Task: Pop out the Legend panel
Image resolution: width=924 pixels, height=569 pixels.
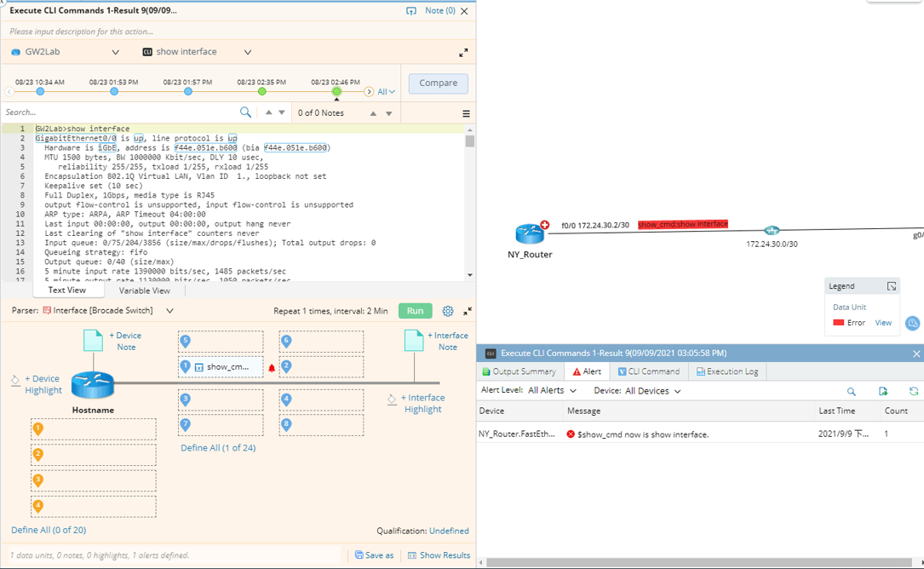Action: click(x=892, y=285)
